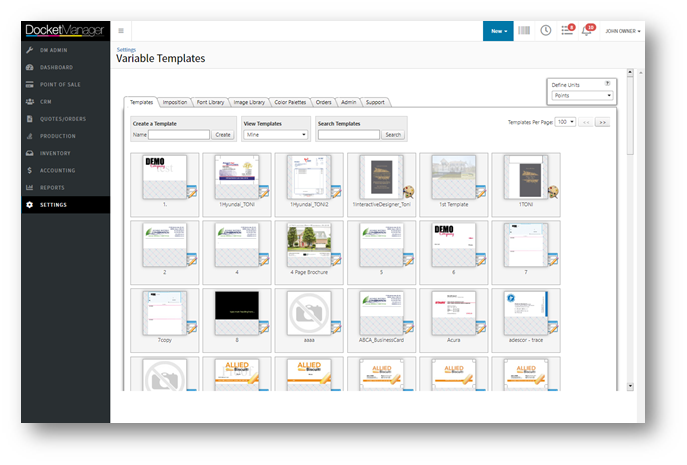Open Point of Sale in sidebar
Screen dimensions: 687x465
tap(66, 84)
